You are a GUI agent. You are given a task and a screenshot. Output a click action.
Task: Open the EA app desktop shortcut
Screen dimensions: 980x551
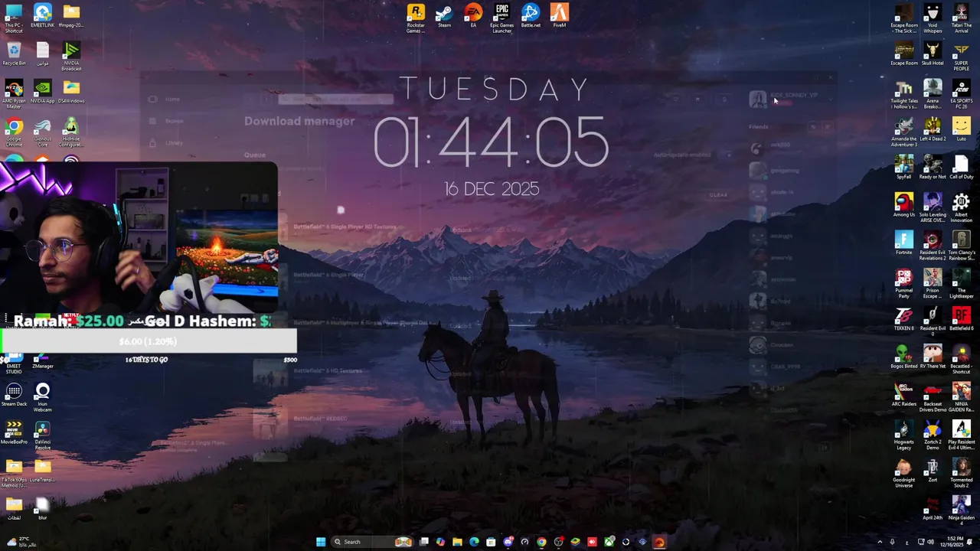(x=473, y=17)
